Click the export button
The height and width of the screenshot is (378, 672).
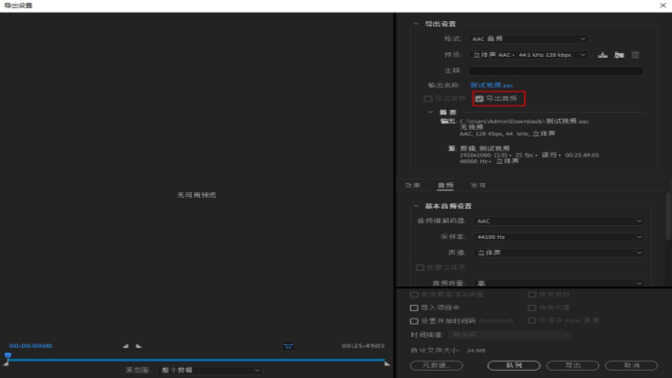(x=573, y=365)
